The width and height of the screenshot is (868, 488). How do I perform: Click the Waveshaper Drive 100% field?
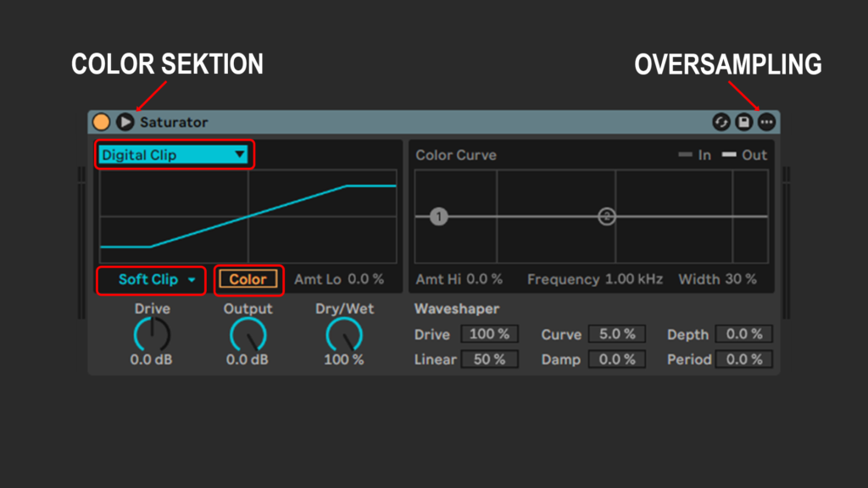[x=489, y=334]
